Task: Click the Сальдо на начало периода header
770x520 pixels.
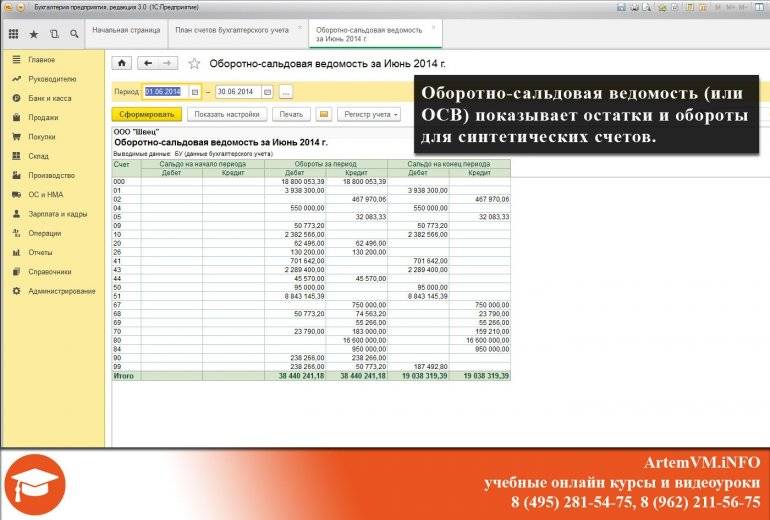Action: [203, 164]
